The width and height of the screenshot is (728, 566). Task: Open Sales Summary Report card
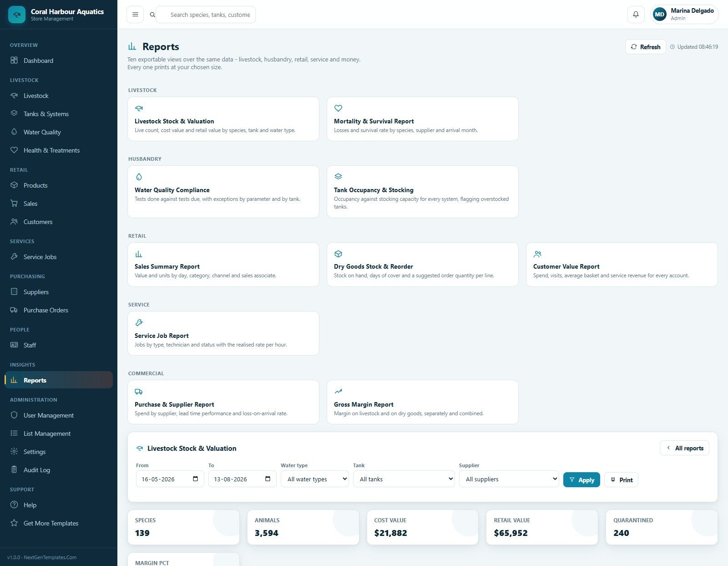223,264
